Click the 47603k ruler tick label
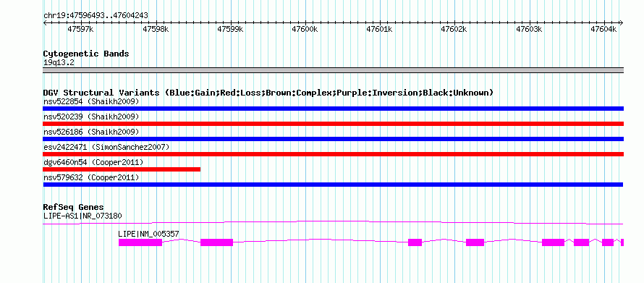 (529, 29)
